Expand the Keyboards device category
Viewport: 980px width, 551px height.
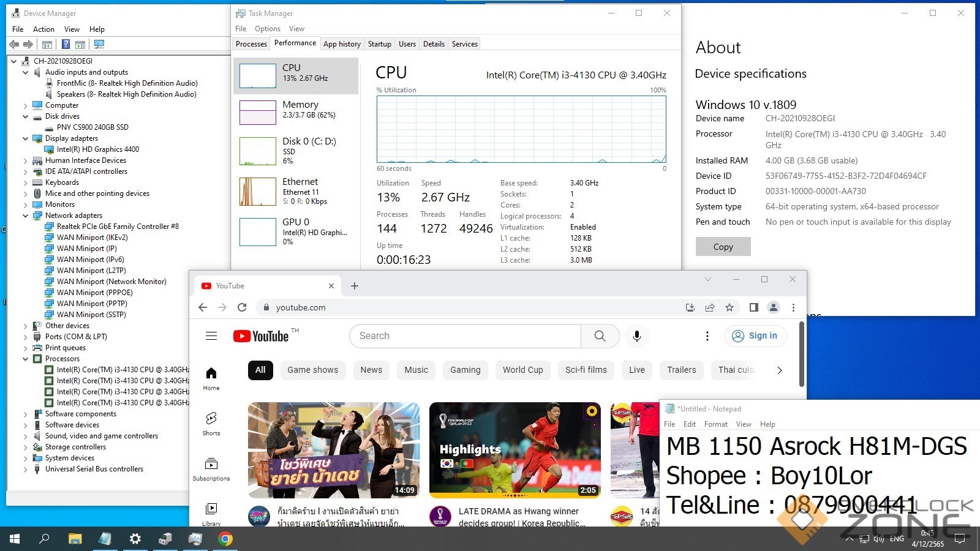(26, 182)
